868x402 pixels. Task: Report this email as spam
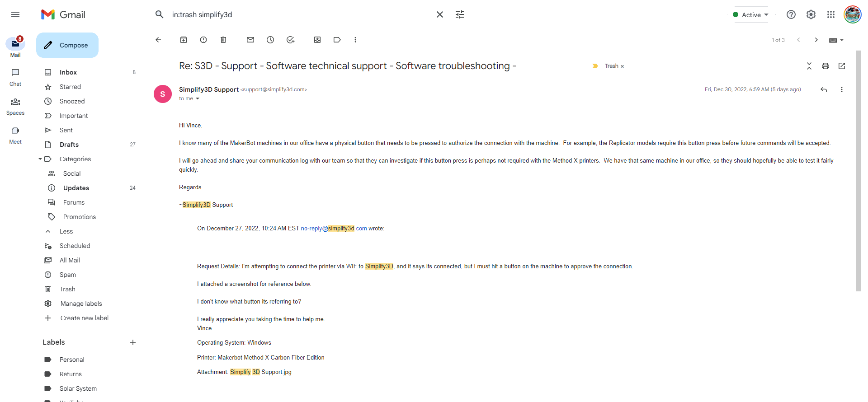[x=203, y=40]
